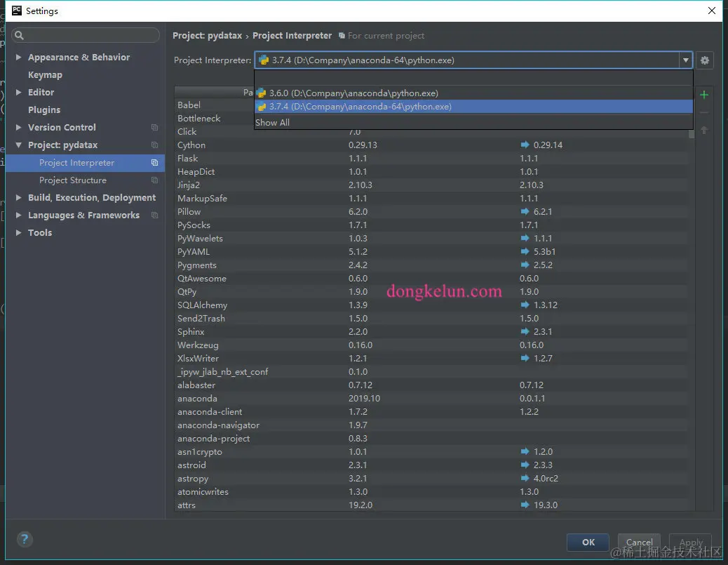Open Project Structure settings
This screenshot has width=728, height=565.
coord(73,180)
